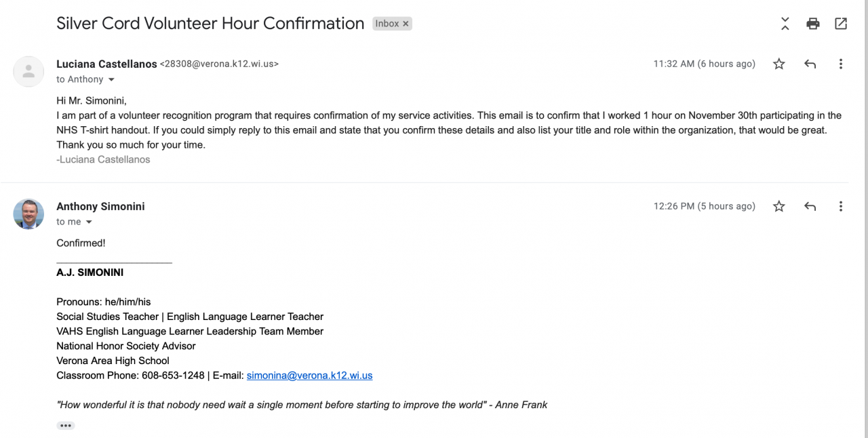
Task: Reply to Luciana Castellanos's message
Action: coord(810,64)
